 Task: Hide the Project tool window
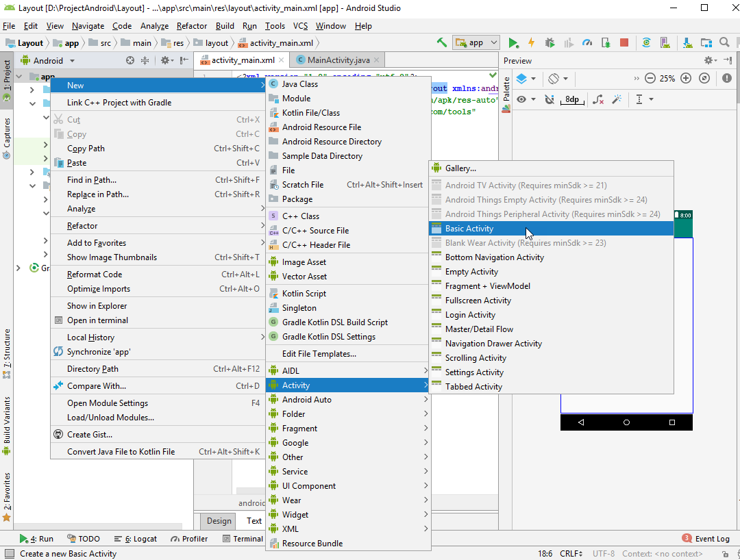tap(184, 60)
